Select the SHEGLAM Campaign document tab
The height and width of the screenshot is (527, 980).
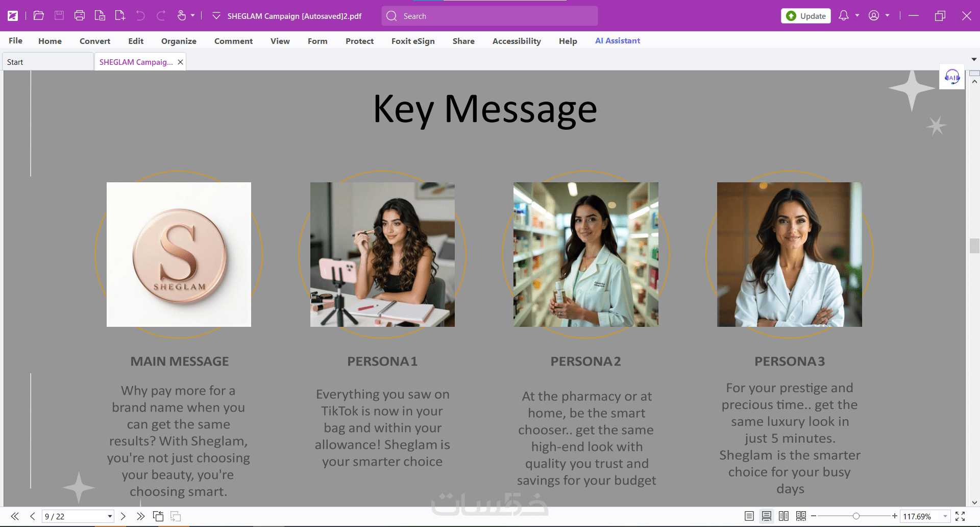point(136,62)
